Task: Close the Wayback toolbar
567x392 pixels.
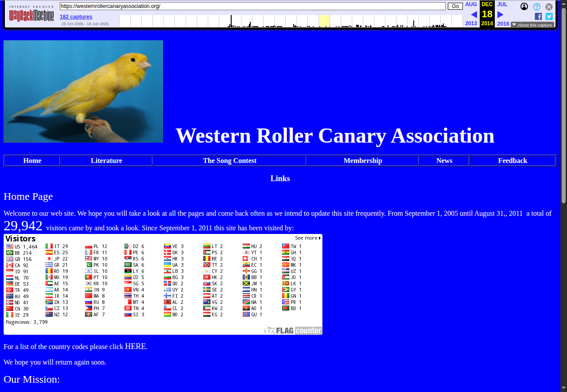Action: 549,7
